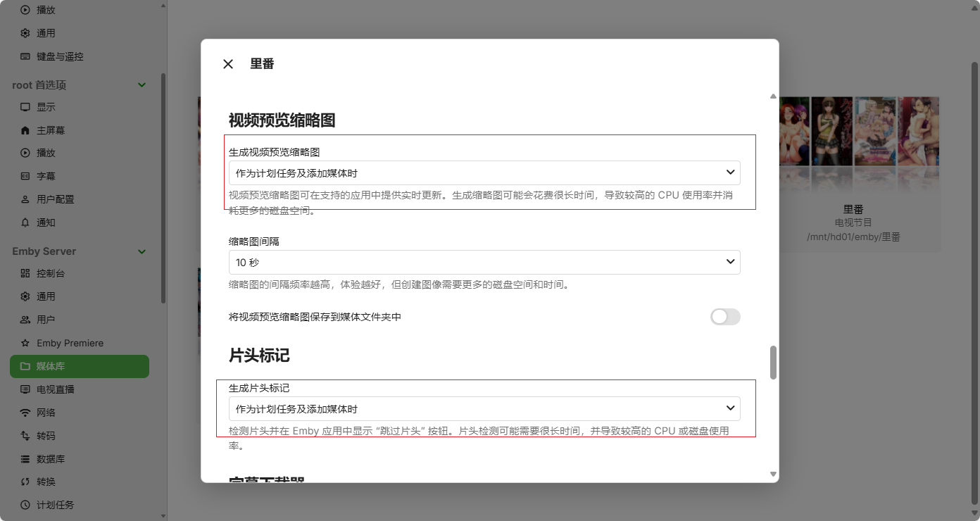Open the 生成视频预览缩略图 dropdown
The width and height of the screenshot is (980, 521).
coord(484,172)
